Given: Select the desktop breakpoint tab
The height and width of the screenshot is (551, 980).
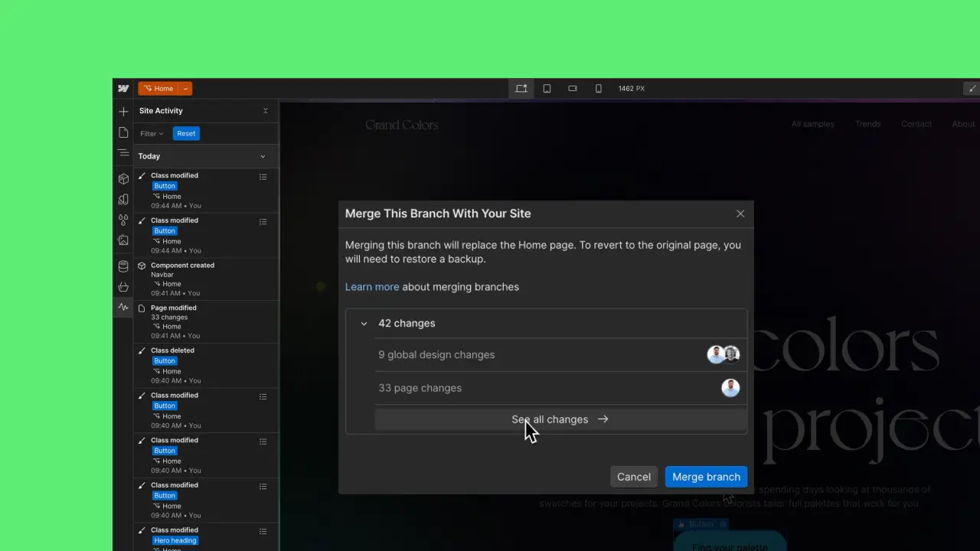Looking at the screenshot, I should coord(521,88).
